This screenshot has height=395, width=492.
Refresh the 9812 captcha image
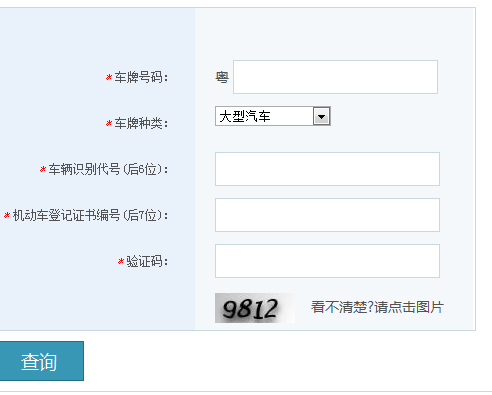click(255, 308)
